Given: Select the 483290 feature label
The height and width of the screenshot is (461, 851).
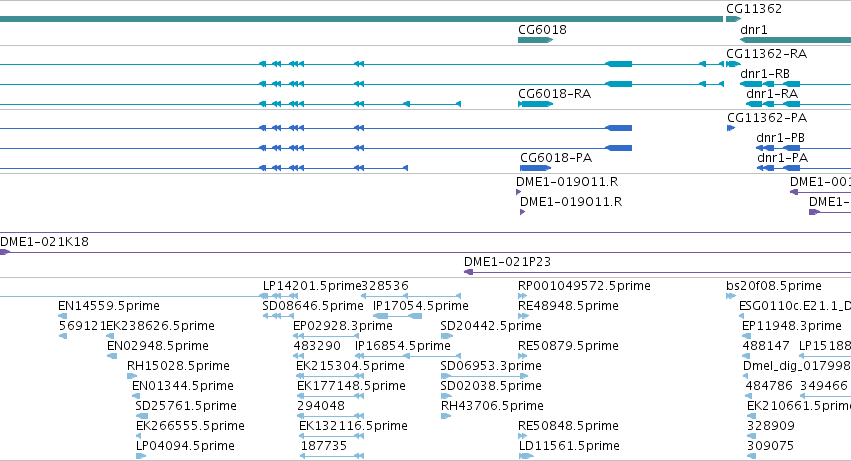Looking at the screenshot, I should coord(317,346).
